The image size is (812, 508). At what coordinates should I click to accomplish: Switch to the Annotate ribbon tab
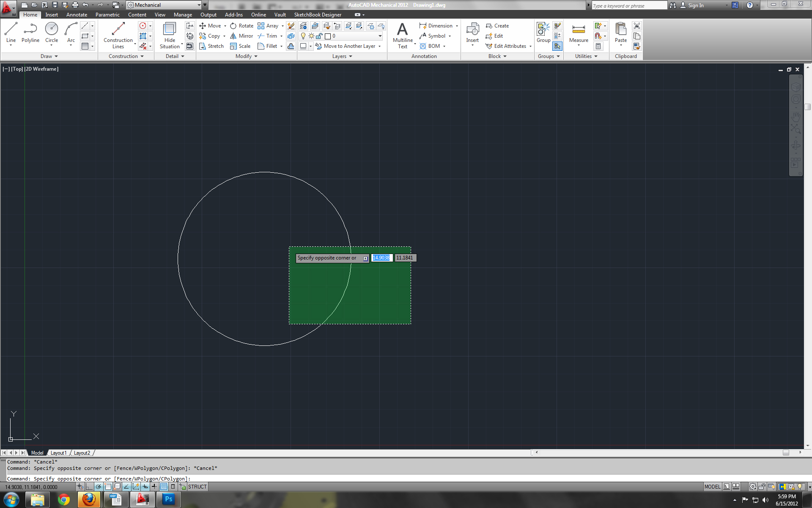(x=77, y=15)
